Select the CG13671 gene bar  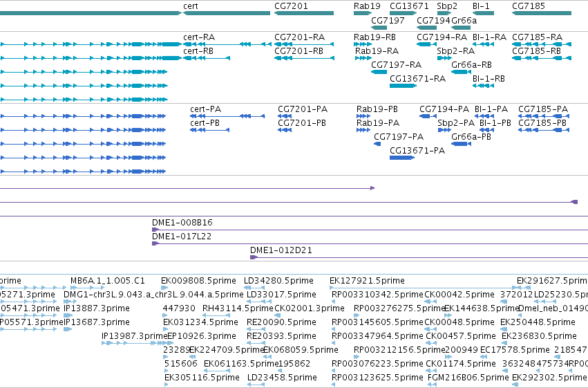403,13
